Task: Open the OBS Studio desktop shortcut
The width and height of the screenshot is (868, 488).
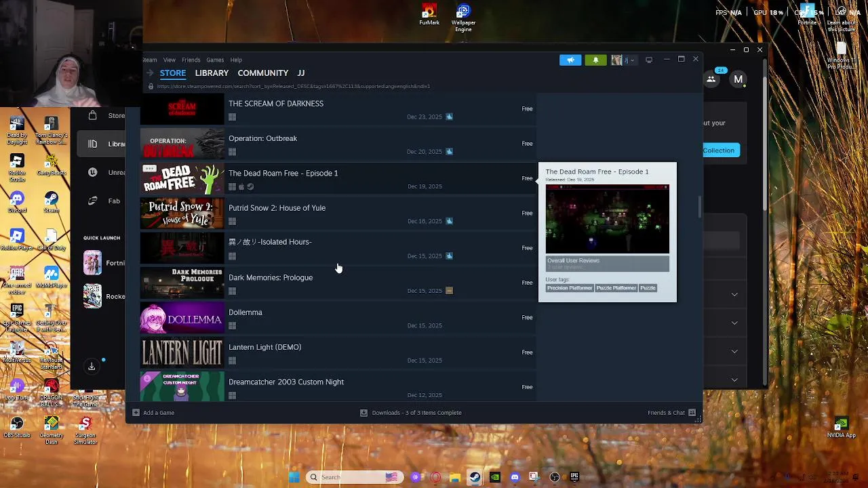Action: [17, 427]
